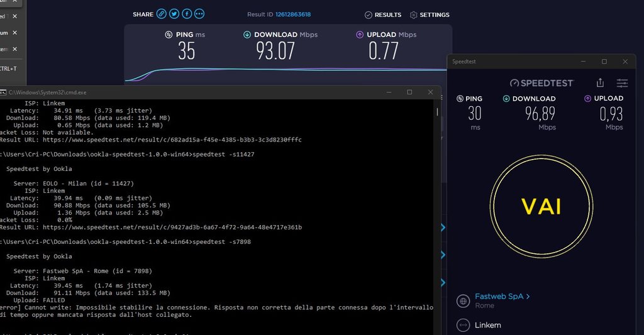This screenshot has height=335, width=644.
Task: Maximize the cmd.exe window
Action: point(409,92)
